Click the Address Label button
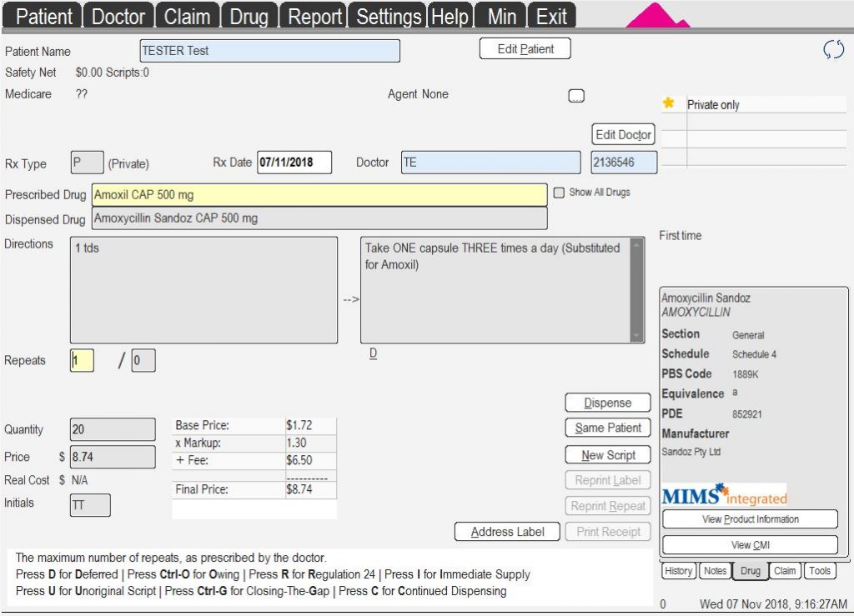The height and width of the screenshot is (616, 854). point(507,532)
